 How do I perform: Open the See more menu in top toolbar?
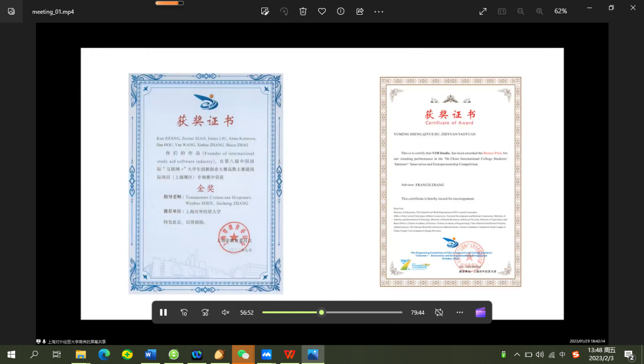click(x=379, y=11)
